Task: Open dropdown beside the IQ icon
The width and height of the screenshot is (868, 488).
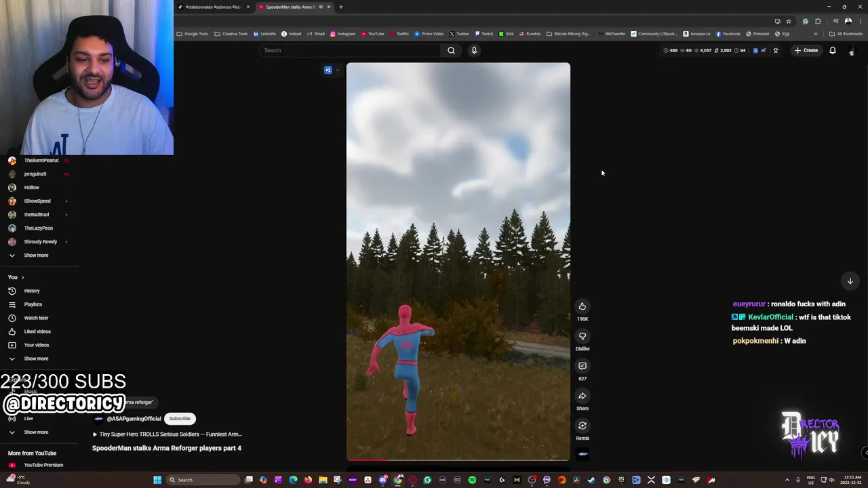Action: point(338,70)
